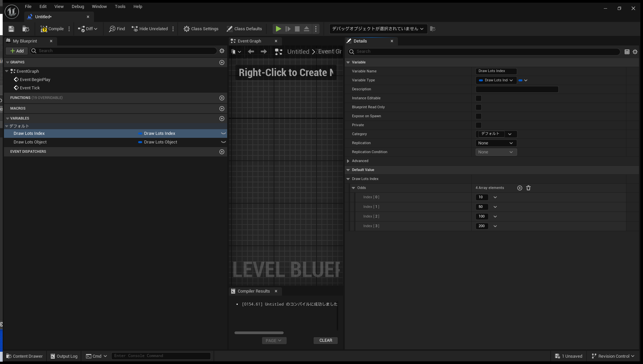Collapse the EventGraph tree item
643x364 pixels.
click(7, 71)
